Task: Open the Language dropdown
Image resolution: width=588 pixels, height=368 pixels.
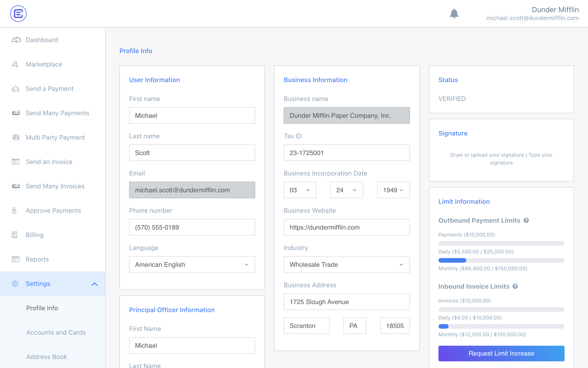Action: tap(192, 264)
